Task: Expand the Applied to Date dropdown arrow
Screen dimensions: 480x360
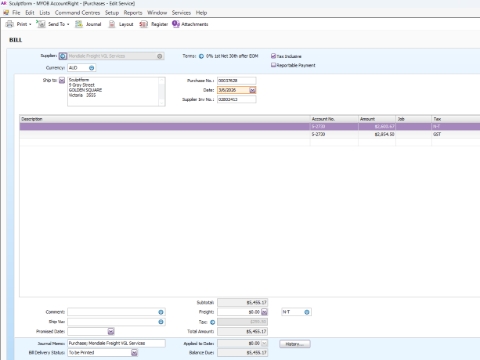Action: (x=264, y=343)
